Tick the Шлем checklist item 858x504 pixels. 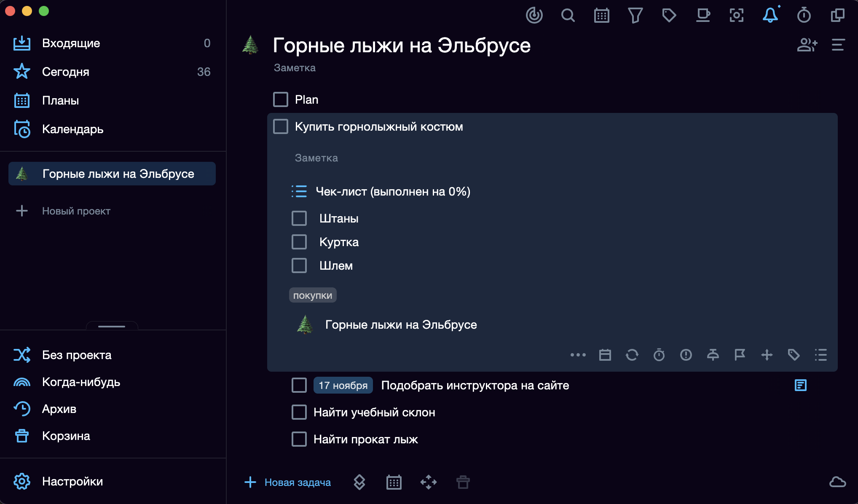click(299, 265)
